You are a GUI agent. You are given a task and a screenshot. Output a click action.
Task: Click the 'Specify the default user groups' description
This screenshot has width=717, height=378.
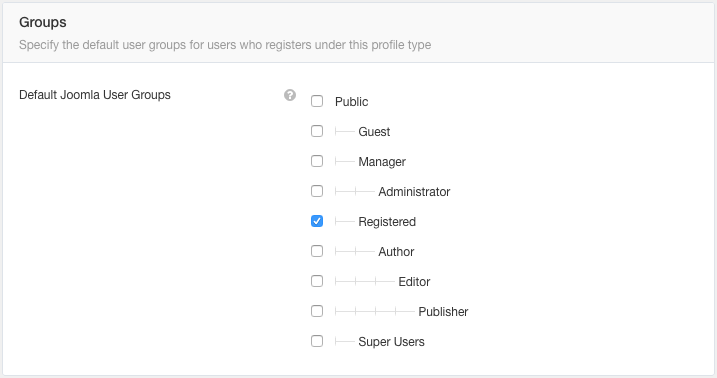pyautogui.click(x=225, y=45)
